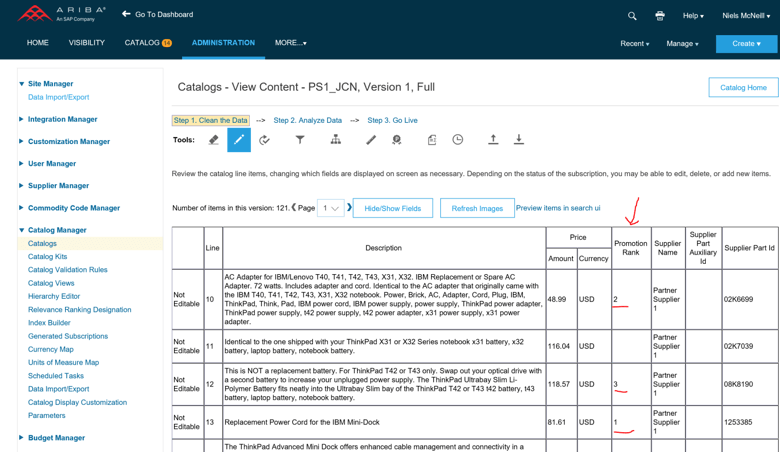Switch to the ADMINISTRATION tab
The width and height of the screenshot is (780, 452).
click(223, 43)
